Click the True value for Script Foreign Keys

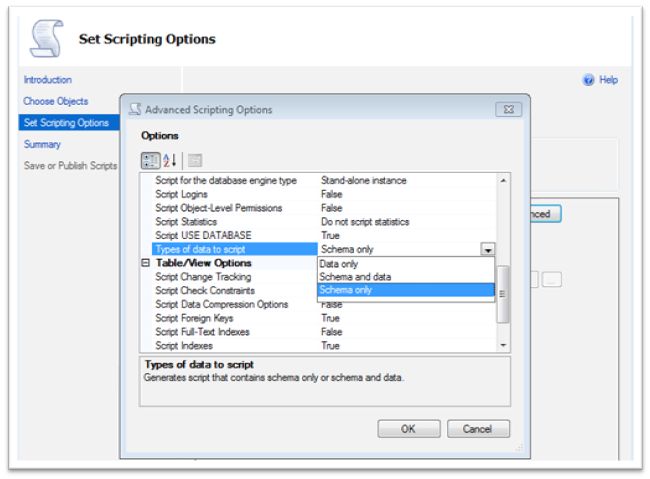click(330, 318)
